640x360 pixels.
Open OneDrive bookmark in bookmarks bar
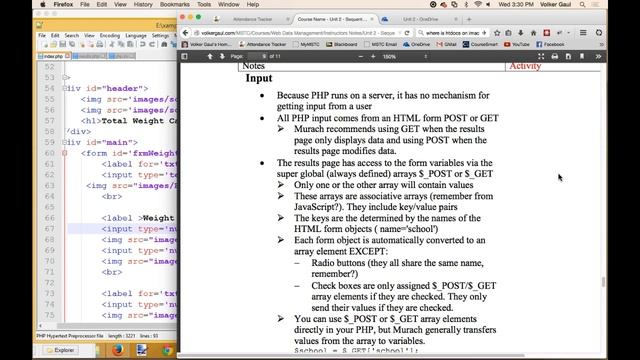coord(416,44)
